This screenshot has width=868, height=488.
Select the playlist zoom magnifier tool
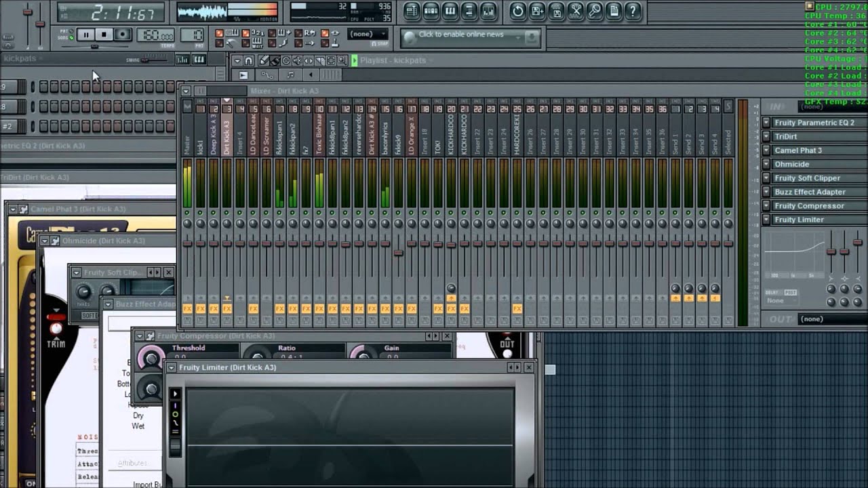[x=342, y=60]
